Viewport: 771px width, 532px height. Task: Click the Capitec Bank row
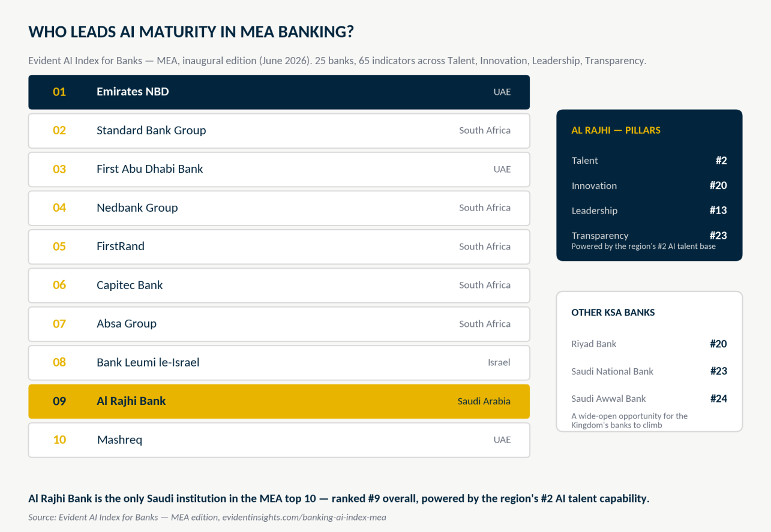click(279, 285)
